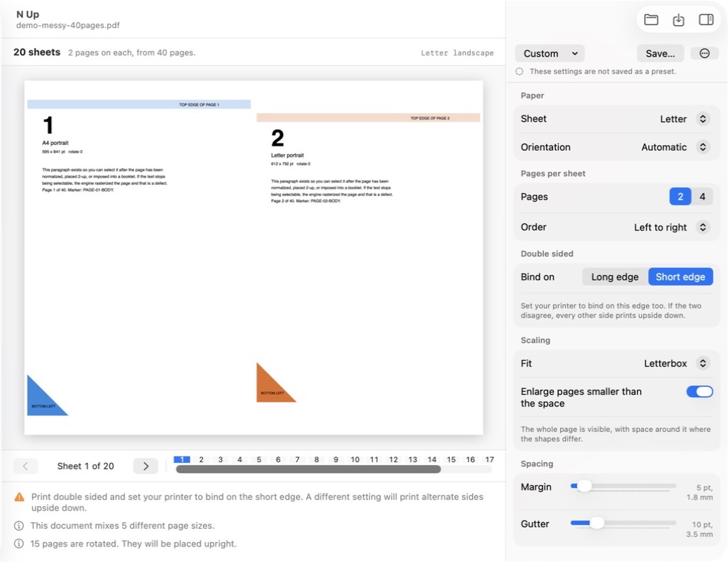Click the file name demo-messy-40pages.pdf
The image size is (728, 562).
pos(68,26)
